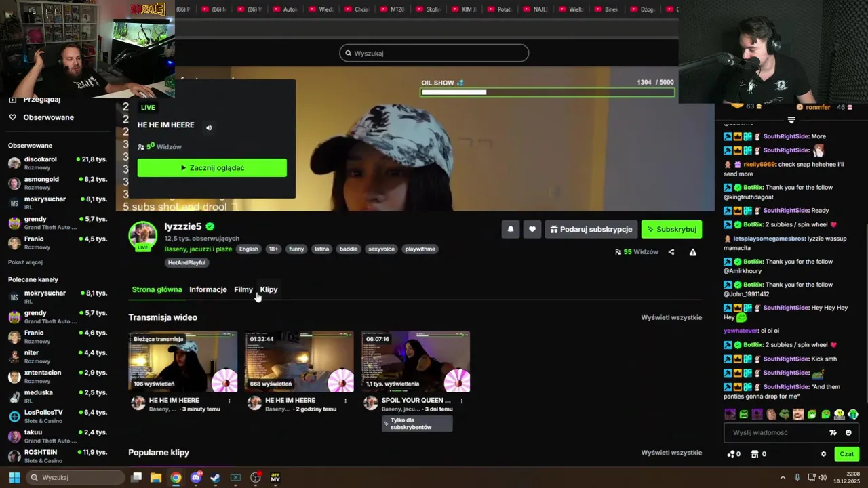Viewport: 868px width, 488px height.
Task: Open Wyświetl wszystkie for Popularne klipy
Action: point(671,453)
